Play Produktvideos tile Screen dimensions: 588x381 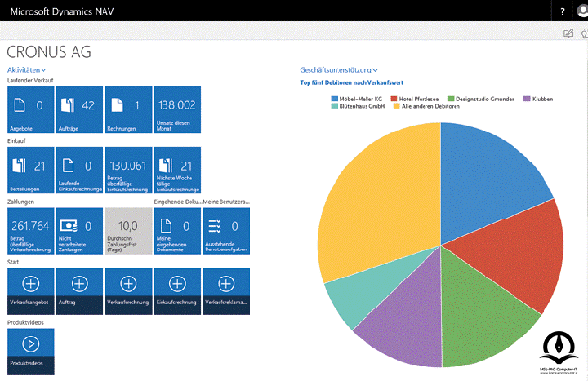pos(31,352)
